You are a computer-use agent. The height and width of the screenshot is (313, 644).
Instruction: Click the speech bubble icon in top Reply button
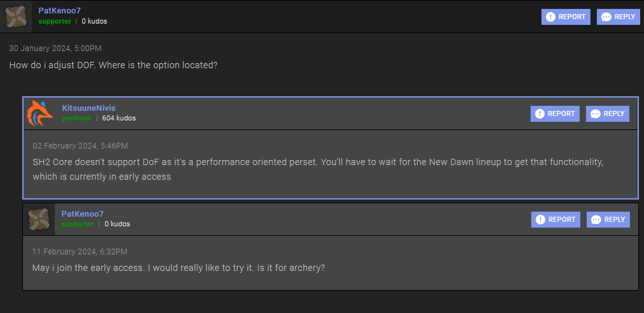pos(606,17)
